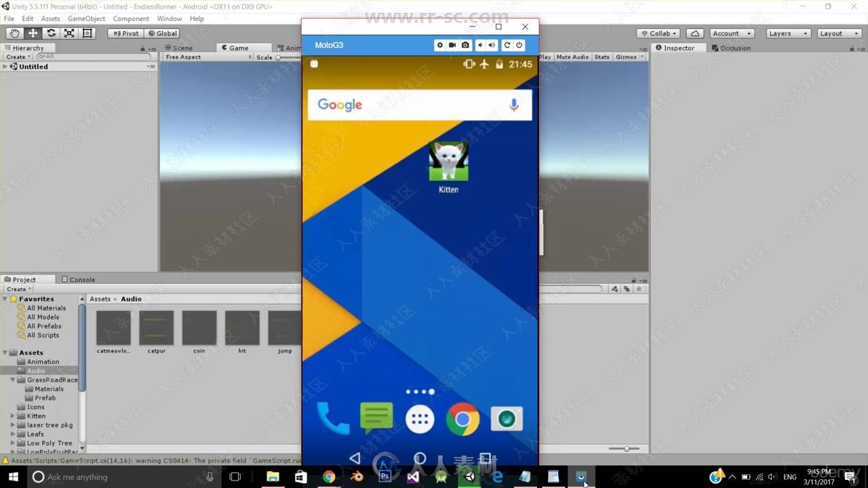The width and height of the screenshot is (868, 488).
Task: Click the Project search-by-type filter icon
Action: click(x=614, y=289)
